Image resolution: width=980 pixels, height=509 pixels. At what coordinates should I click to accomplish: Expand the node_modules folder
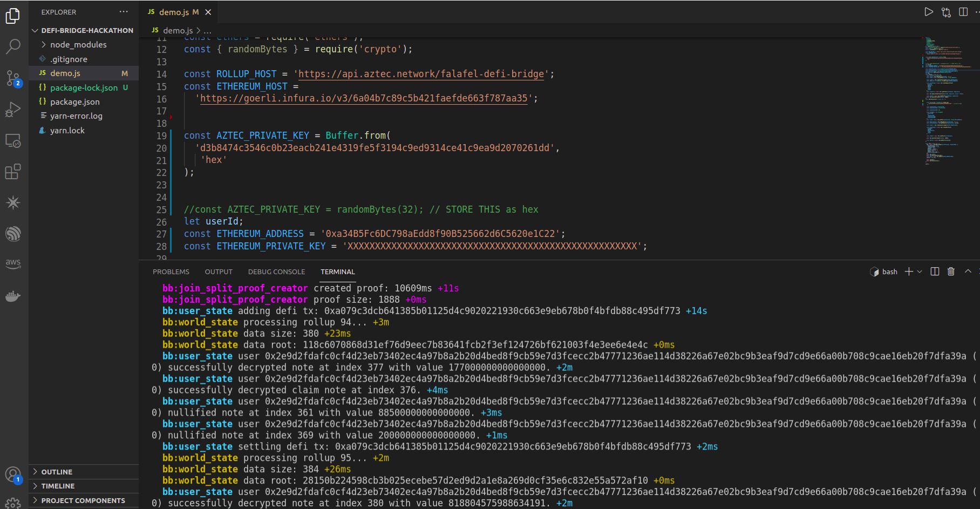point(84,45)
